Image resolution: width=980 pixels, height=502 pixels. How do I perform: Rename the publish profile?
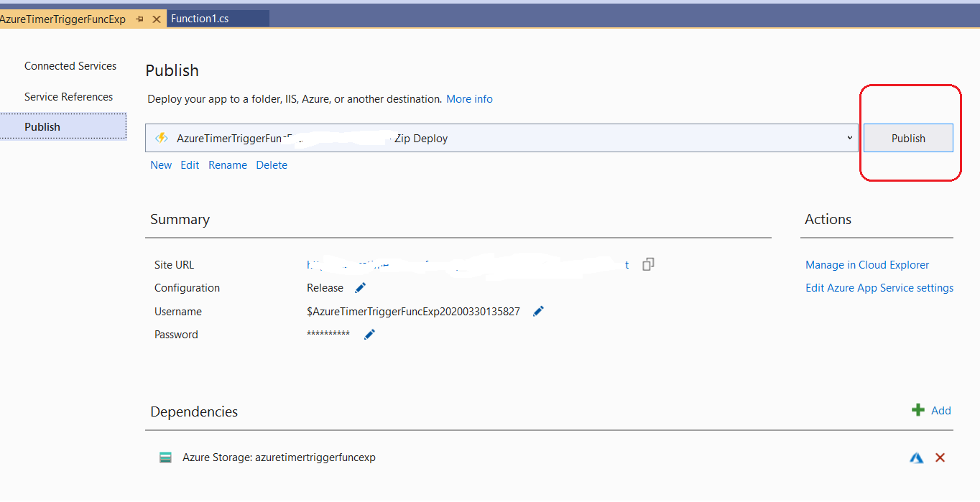point(228,165)
